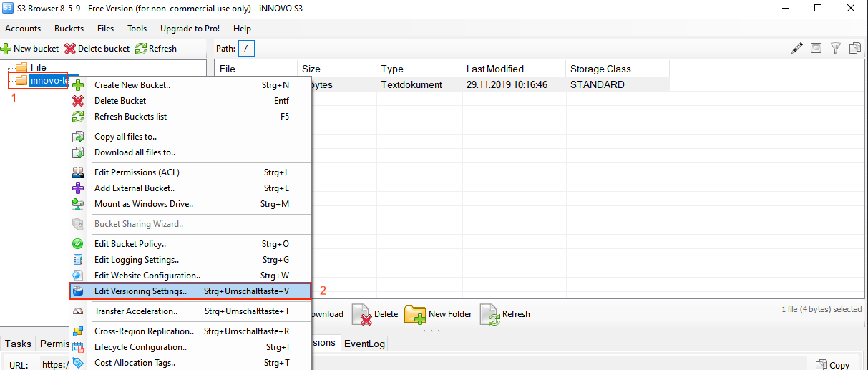Image resolution: width=868 pixels, height=370 pixels.
Task: Open the Tools menu
Action: pyautogui.click(x=137, y=29)
